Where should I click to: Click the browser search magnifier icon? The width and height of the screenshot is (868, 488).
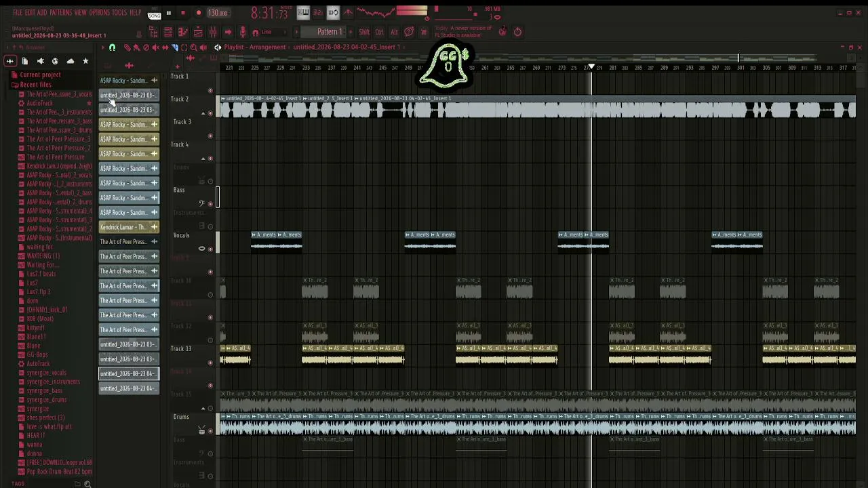[x=87, y=484]
